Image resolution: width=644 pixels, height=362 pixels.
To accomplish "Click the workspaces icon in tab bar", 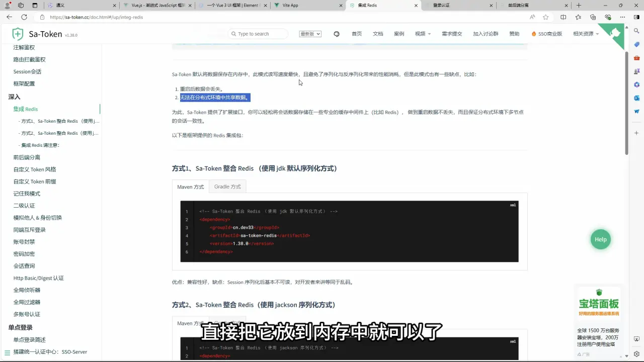I will [21, 5].
